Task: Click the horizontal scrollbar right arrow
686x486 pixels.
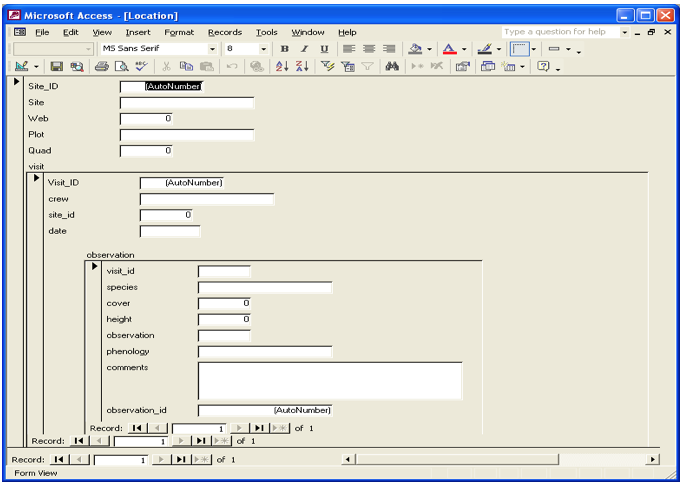Action: (652, 459)
